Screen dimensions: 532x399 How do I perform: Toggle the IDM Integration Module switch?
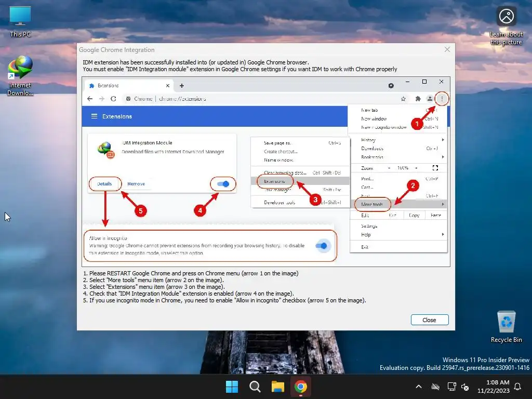[x=223, y=184]
